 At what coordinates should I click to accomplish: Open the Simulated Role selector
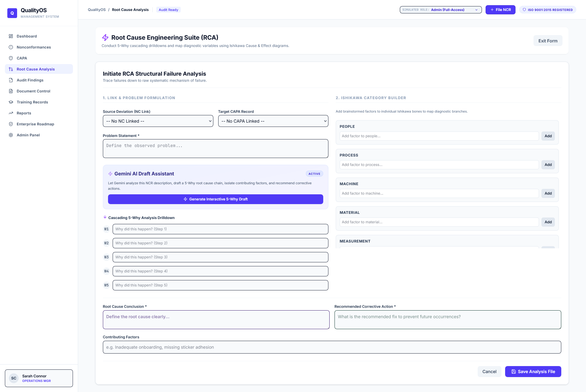tap(441, 10)
